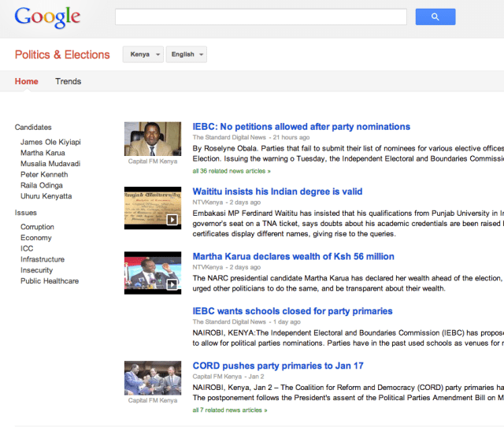
Task: Click Capital FM Kenya - Jan 2 source line
Action: click(228, 377)
